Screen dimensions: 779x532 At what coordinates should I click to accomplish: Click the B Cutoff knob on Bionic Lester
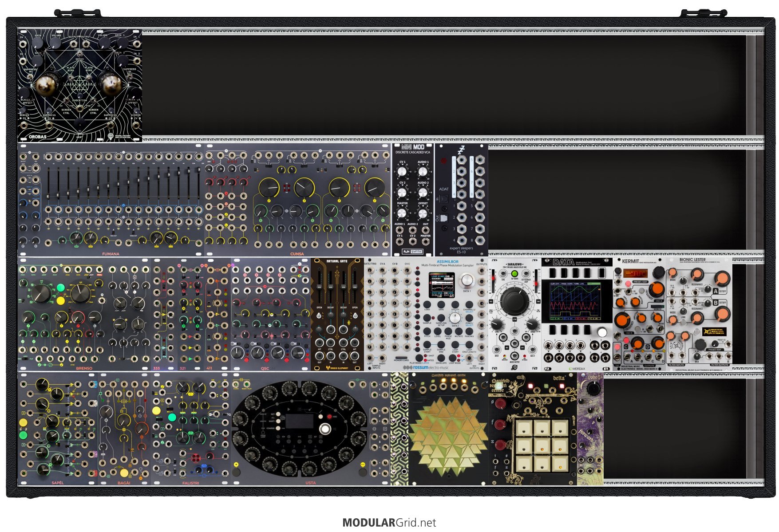pos(722,314)
